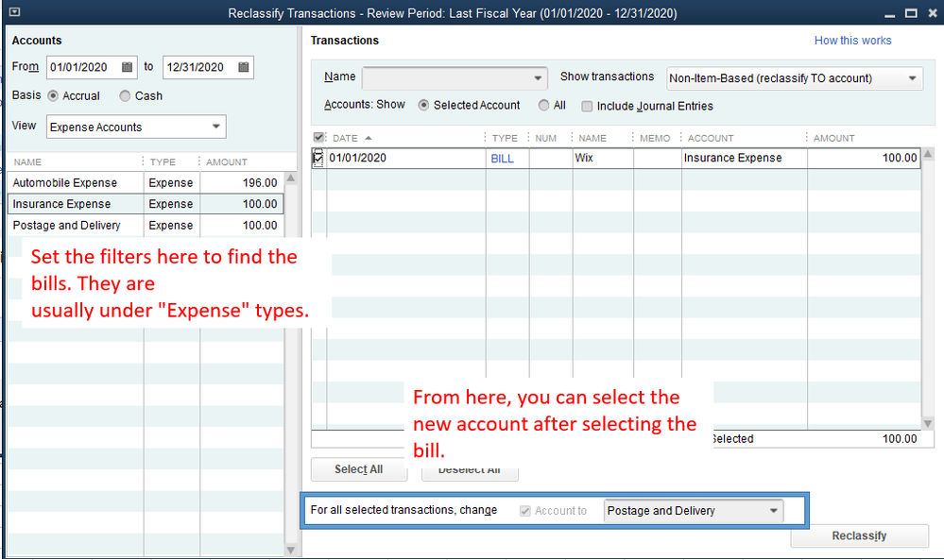This screenshot has width=944, height=560.
Task: Open the To date calendar picker
Action: (x=243, y=67)
